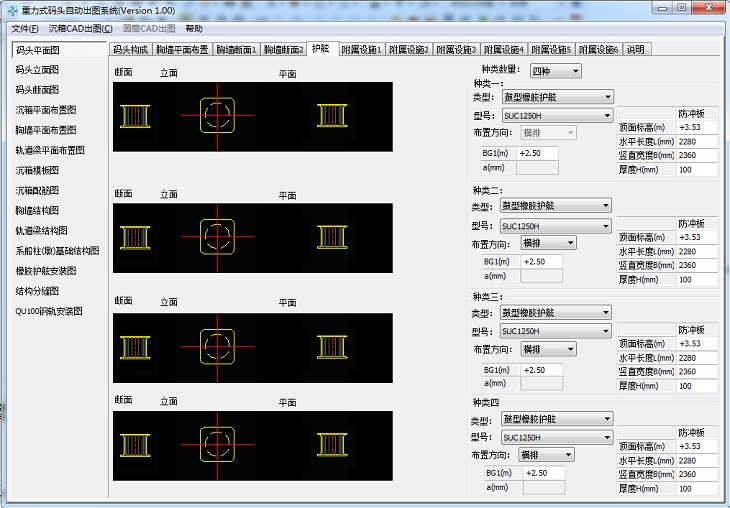The image size is (730, 508).
Task: Switch to the 附属设施4 tab
Action: (x=504, y=49)
